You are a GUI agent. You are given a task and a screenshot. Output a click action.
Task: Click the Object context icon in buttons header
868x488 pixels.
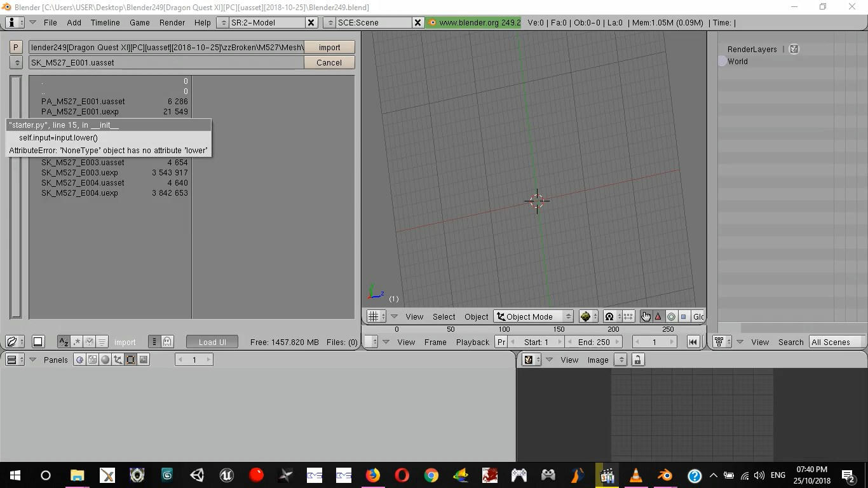(x=118, y=360)
